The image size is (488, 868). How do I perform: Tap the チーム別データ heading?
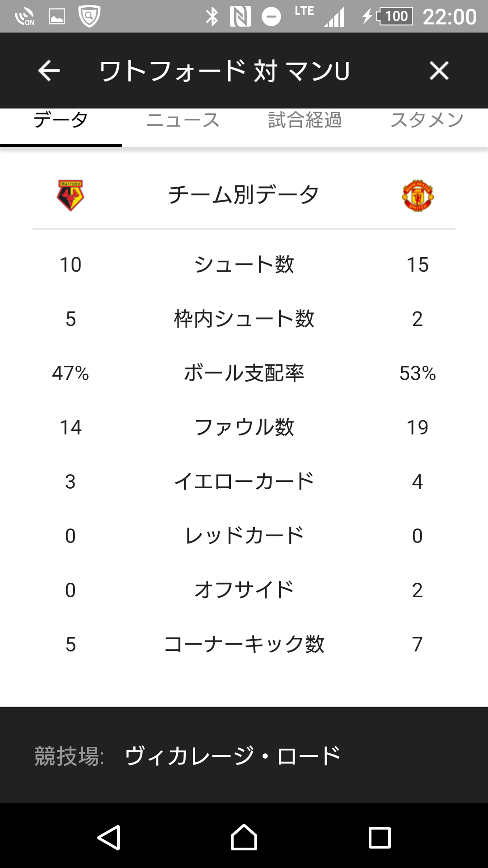(244, 195)
